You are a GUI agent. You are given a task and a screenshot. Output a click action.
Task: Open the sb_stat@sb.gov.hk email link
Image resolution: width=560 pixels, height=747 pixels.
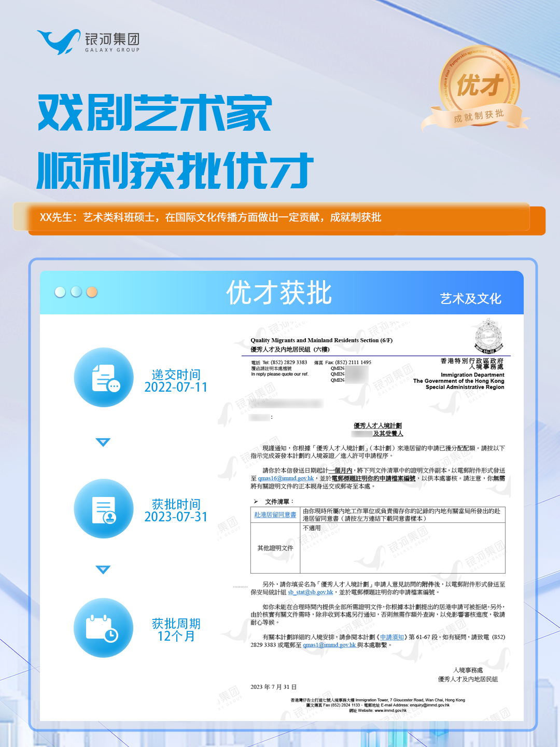tap(310, 592)
